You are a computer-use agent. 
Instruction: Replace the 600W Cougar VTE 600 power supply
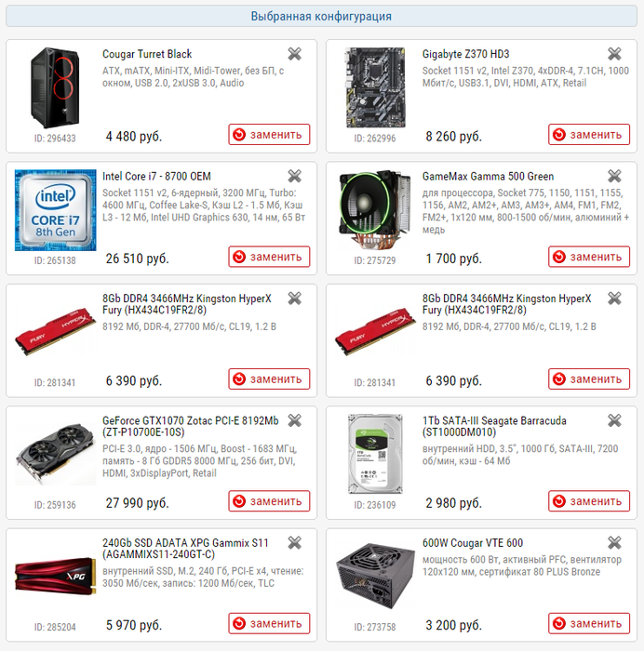589,623
